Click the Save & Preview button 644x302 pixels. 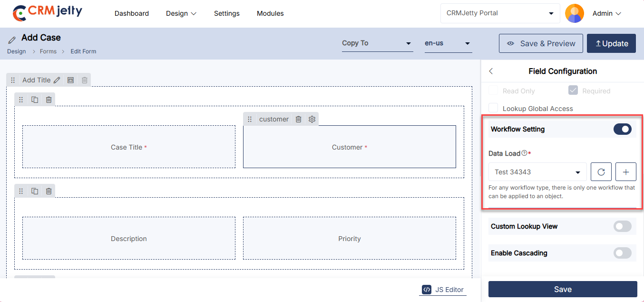coord(541,43)
